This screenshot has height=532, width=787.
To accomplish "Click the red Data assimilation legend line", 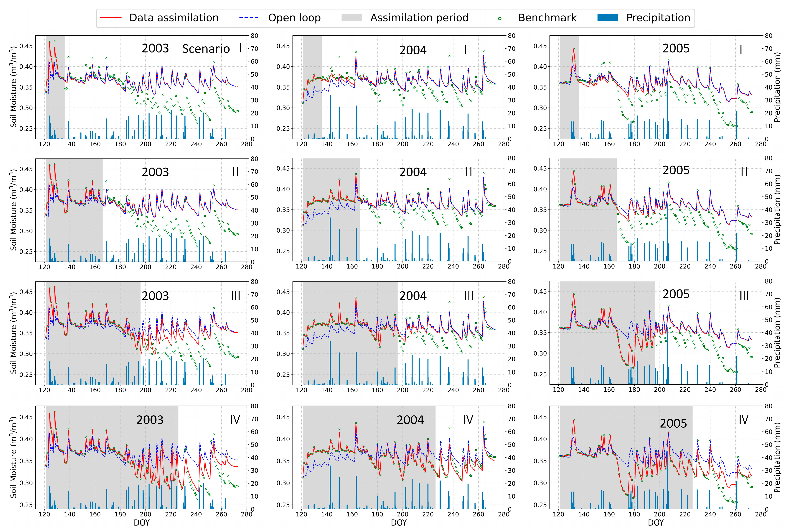I will tap(111, 18).
